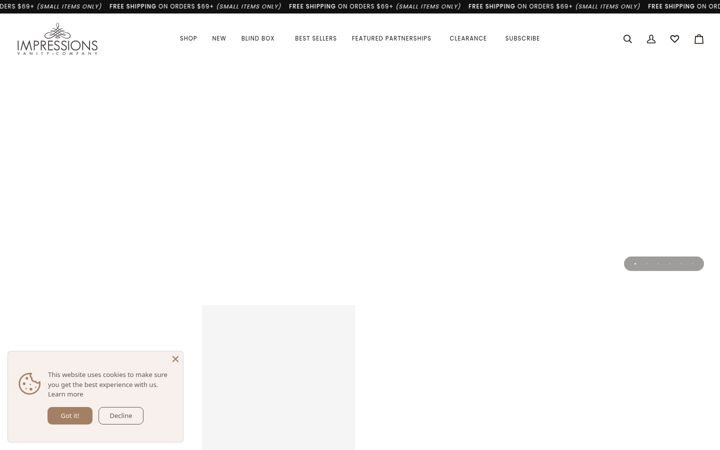This screenshot has width=720, height=450.
Task: Open the account profile icon
Action: pyautogui.click(x=651, y=39)
